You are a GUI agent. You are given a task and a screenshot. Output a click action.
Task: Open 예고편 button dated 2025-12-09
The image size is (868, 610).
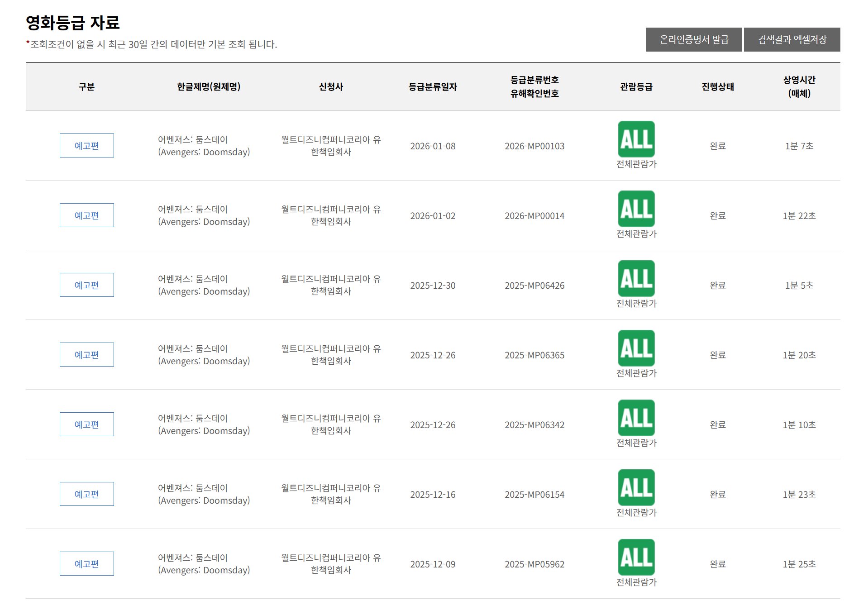coord(86,564)
